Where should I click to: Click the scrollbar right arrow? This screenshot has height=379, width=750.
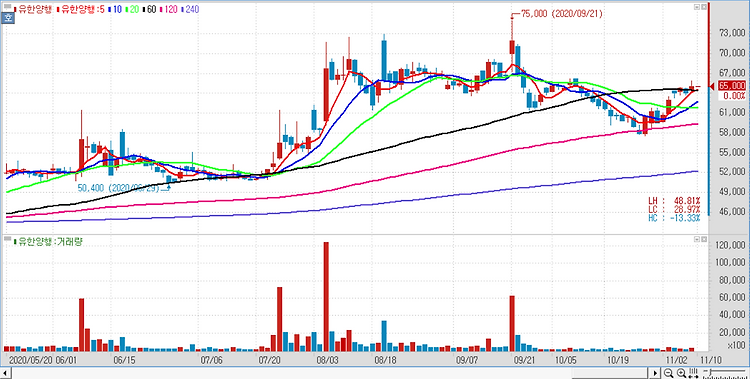[655, 373]
